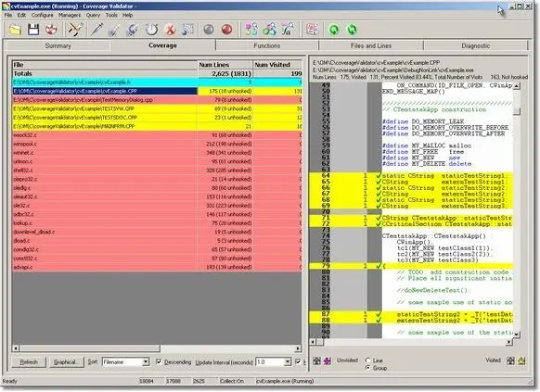Select the Line radio button

coord(368,360)
